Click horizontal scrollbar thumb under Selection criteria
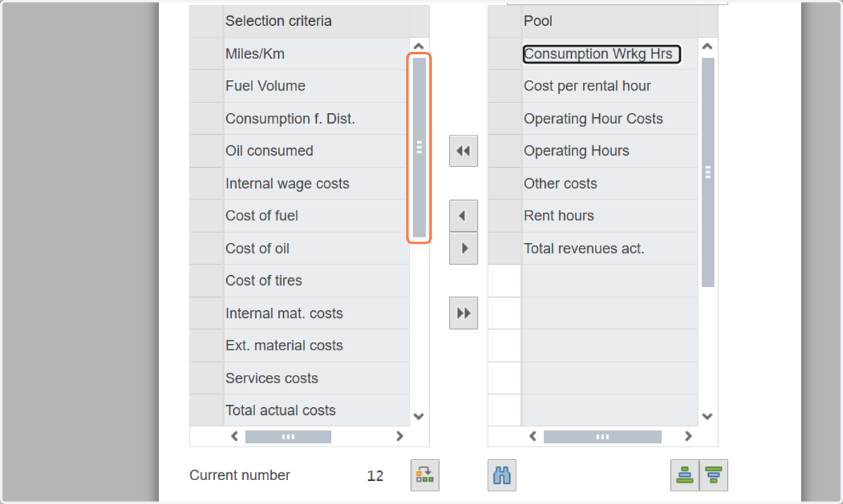This screenshot has width=843, height=504. (288, 437)
